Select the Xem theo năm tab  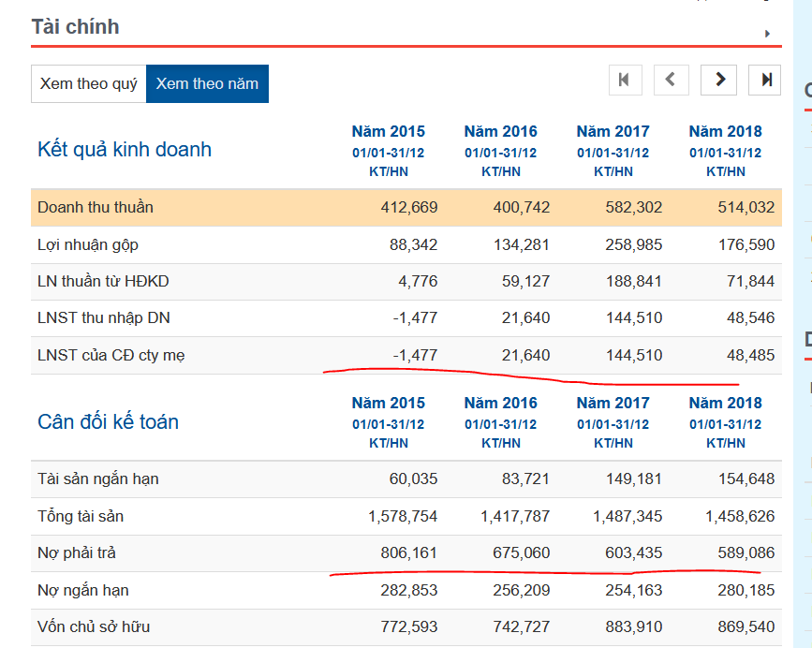[207, 84]
